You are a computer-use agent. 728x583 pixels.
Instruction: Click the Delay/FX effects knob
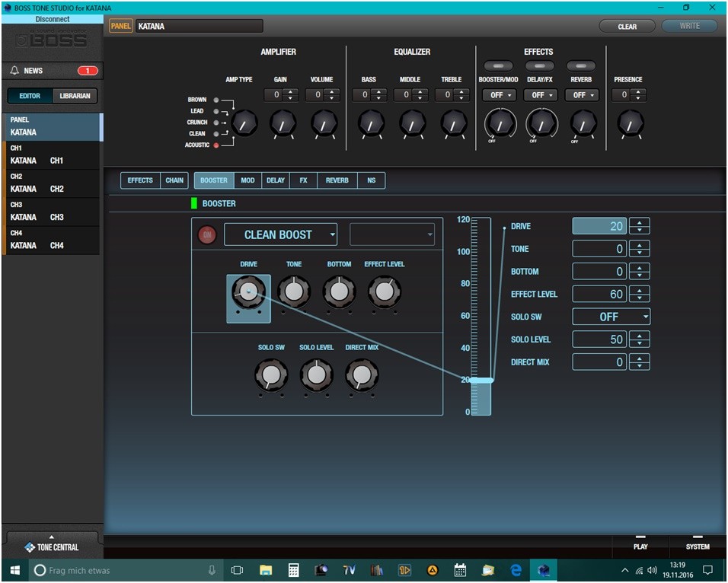point(542,123)
